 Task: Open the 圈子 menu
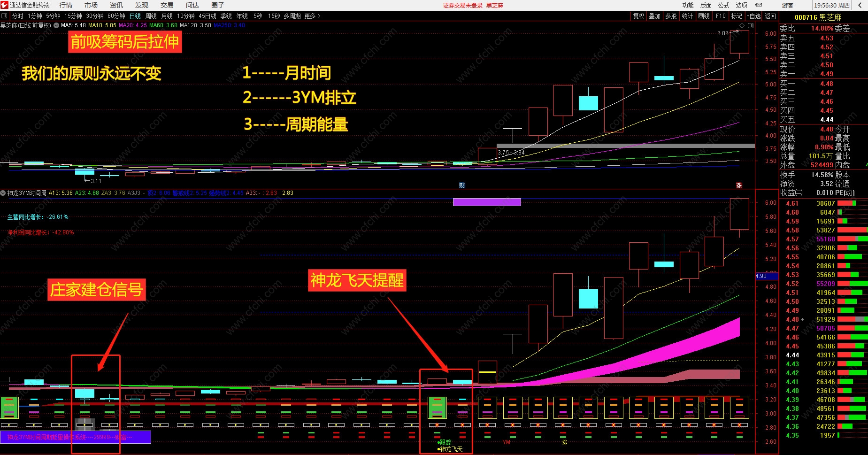(218, 5)
